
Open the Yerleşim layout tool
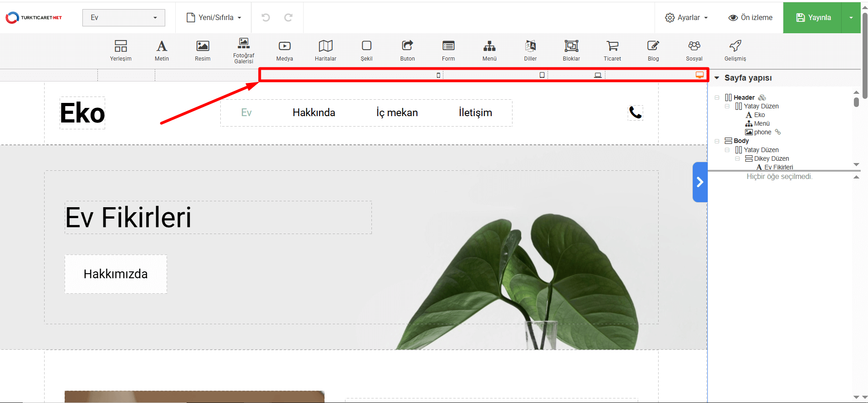pos(121,50)
